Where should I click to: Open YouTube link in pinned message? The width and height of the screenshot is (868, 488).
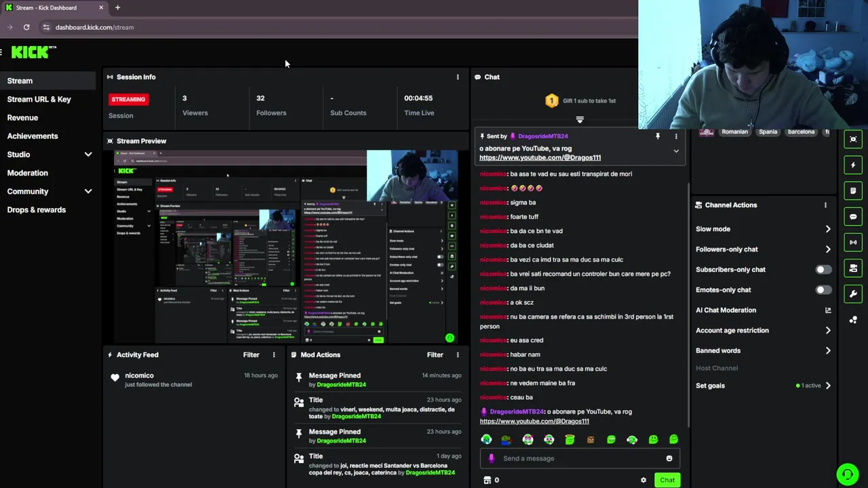click(x=540, y=157)
